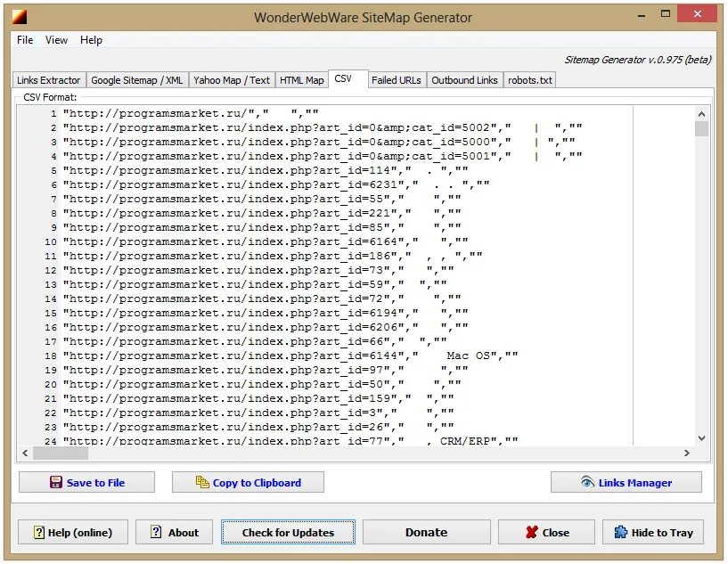Click the application logo in the title bar
Screen dimensions: 728x564
coord(19,17)
